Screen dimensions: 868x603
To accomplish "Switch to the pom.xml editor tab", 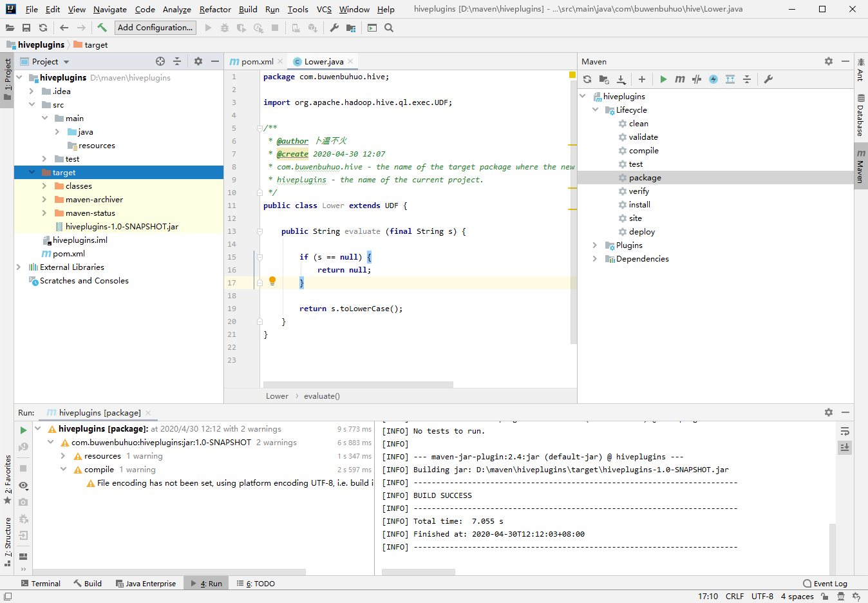I will pos(257,61).
